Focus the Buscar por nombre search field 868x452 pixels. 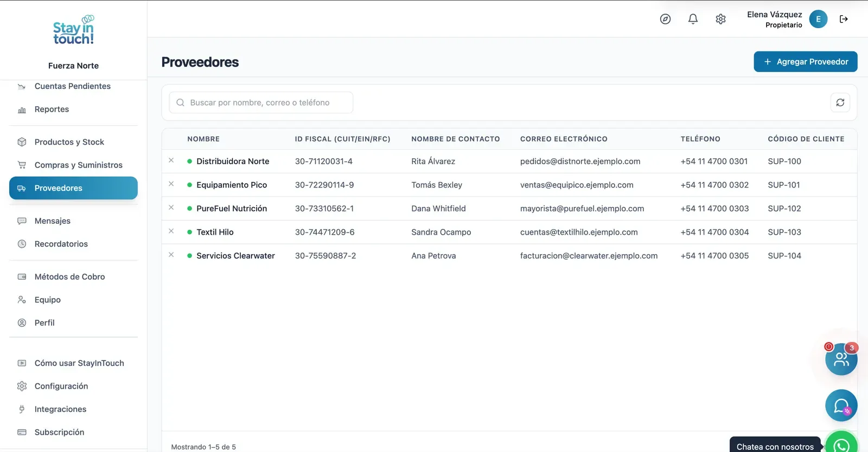(x=261, y=102)
